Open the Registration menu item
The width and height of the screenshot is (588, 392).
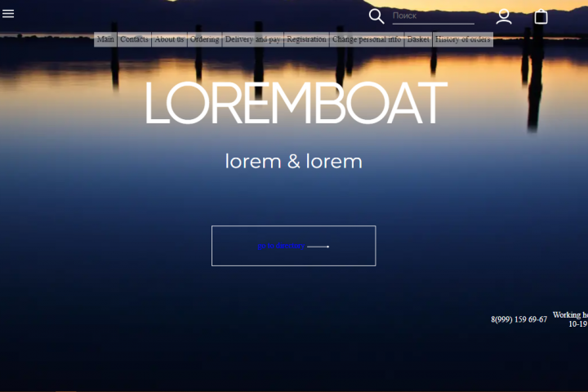(306, 39)
